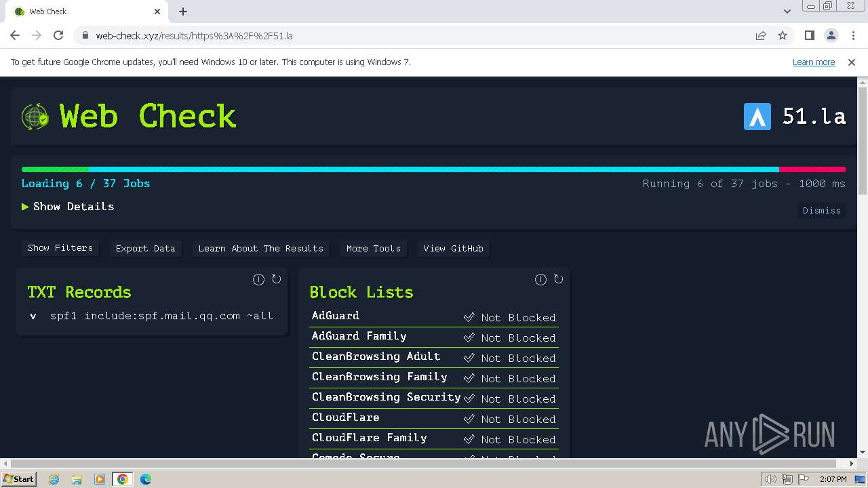Image resolution: width=868 pixels, height=488 pixels.
Task: Select the CleanBrowsing Family row
Action: point(434,378)
